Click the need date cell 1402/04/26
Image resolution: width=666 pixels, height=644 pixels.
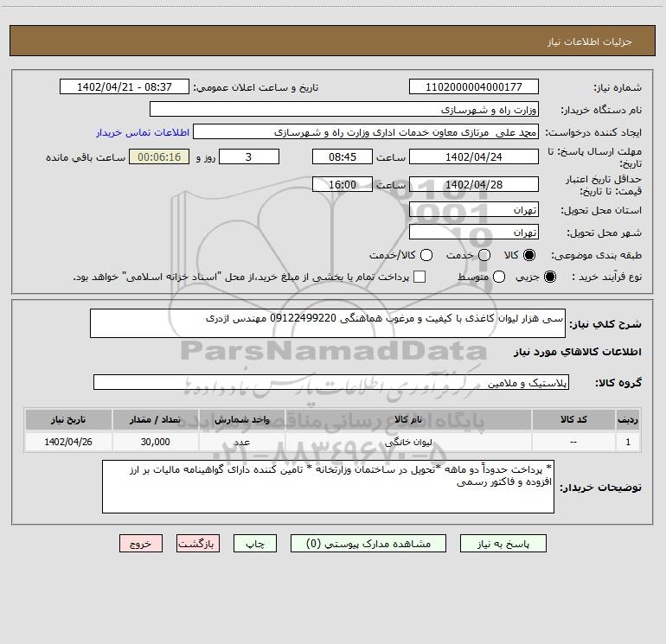coord(68,442)
